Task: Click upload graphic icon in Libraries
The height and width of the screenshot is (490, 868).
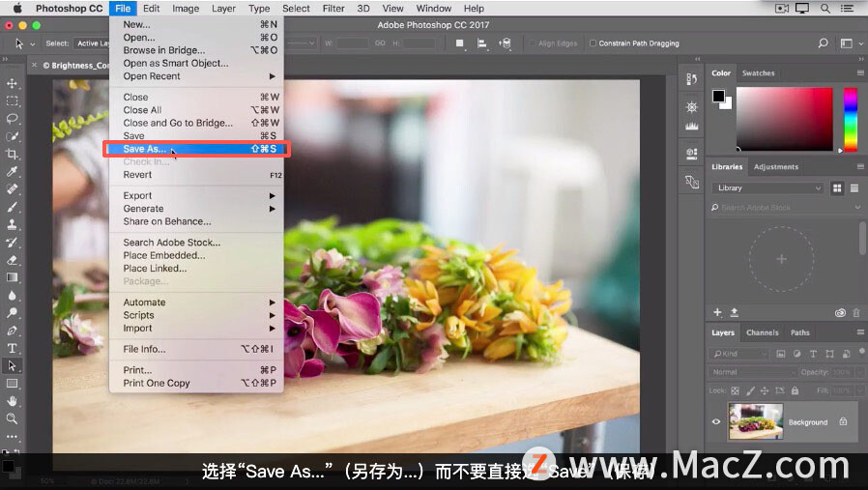Action: coord(734,313)
